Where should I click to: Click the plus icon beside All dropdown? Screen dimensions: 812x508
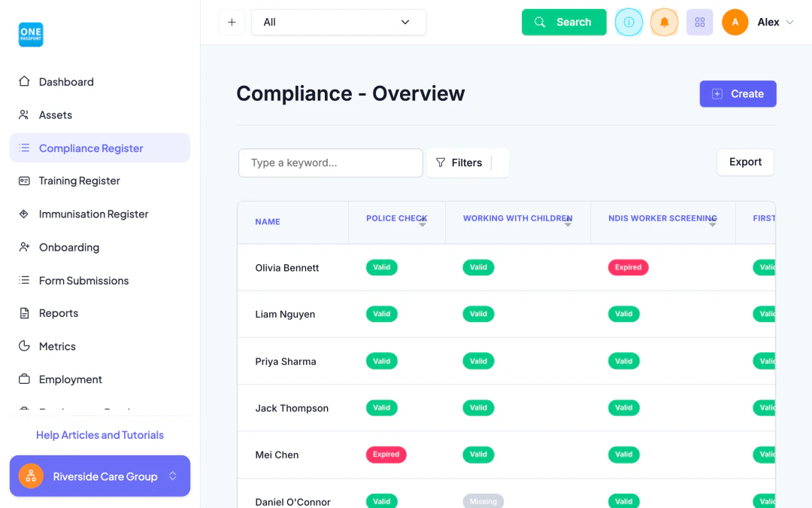(232, 23)
